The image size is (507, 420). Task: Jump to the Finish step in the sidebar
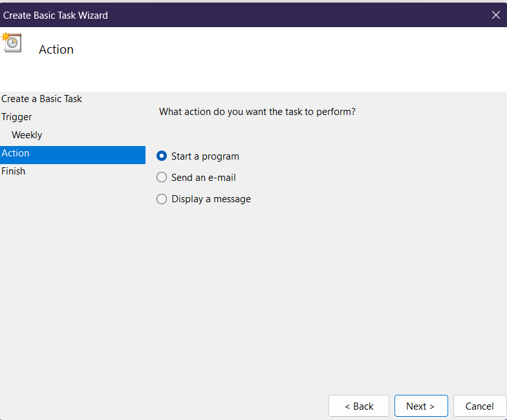[14, 171]
